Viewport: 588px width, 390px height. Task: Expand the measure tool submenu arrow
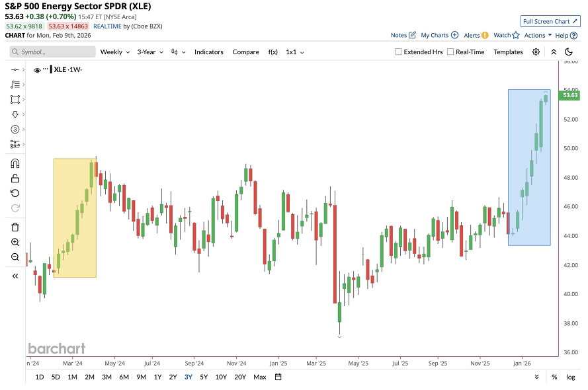23,144
